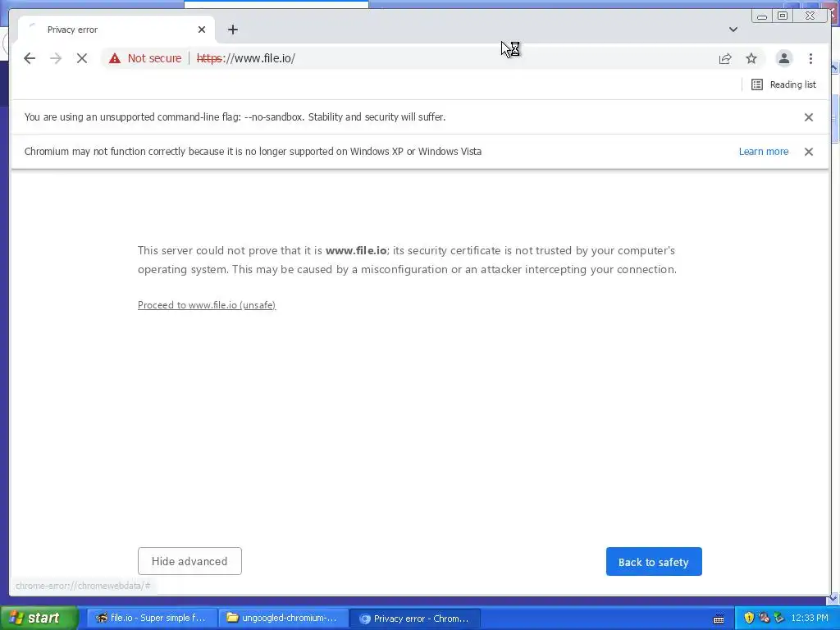Click the Not secure warning triangle
Viewport: 840px width, 630px height.
click(x=115, y=58)
